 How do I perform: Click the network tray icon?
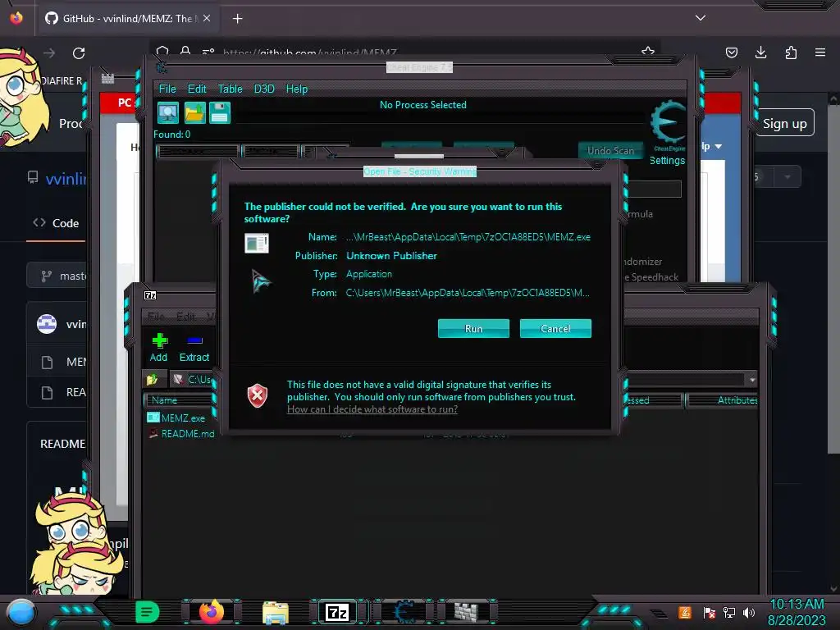tap(729, 612)
